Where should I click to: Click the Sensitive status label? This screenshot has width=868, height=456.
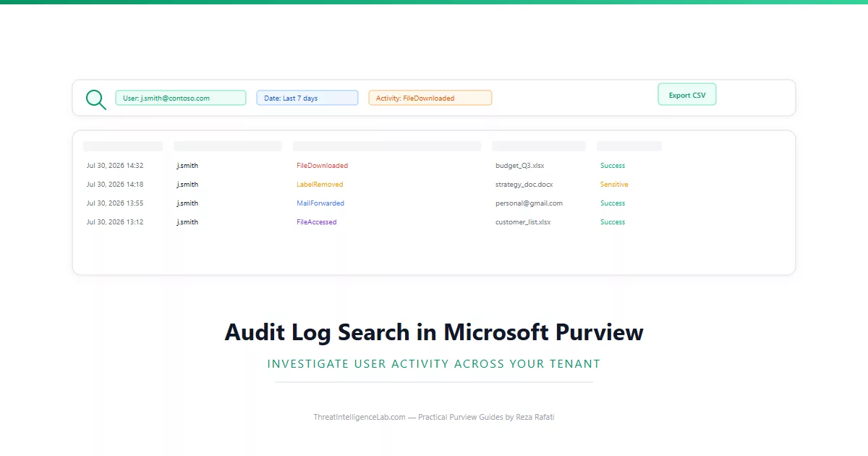614,185
